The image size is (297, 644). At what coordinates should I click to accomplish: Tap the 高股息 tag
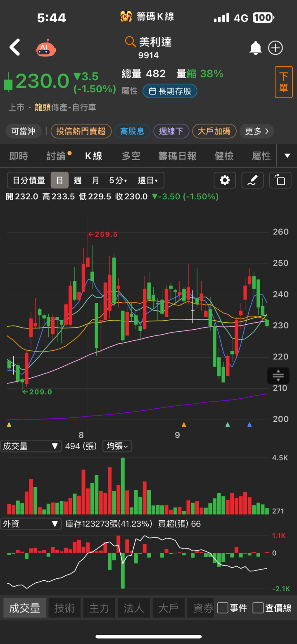pos(132,131)
